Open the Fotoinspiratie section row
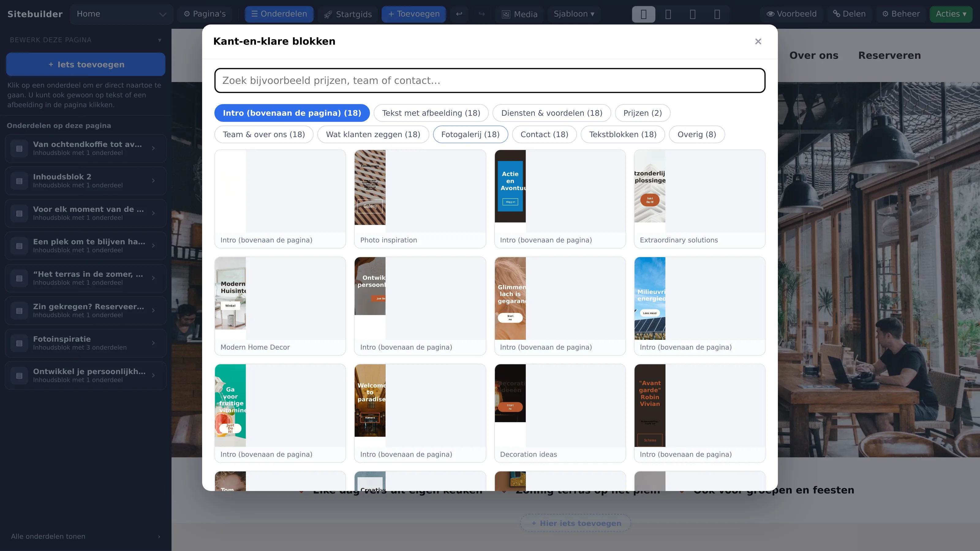Viewport: 980px width, 551px height. click(86, 343)
